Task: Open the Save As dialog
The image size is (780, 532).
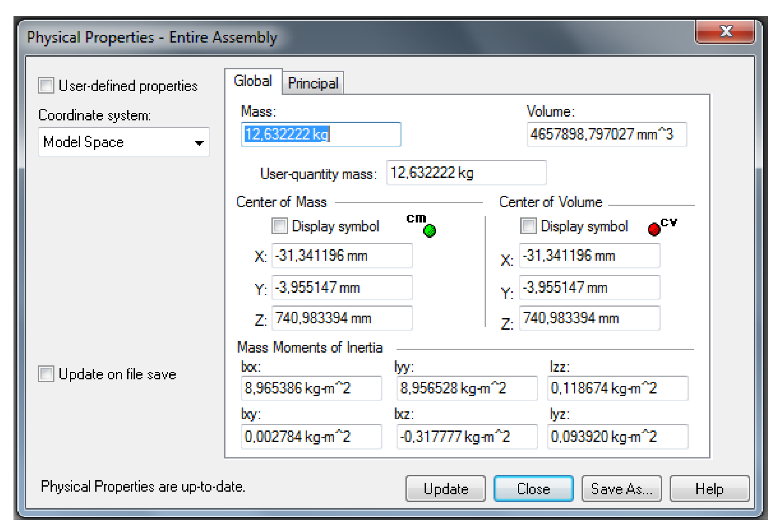Action: 622,488
